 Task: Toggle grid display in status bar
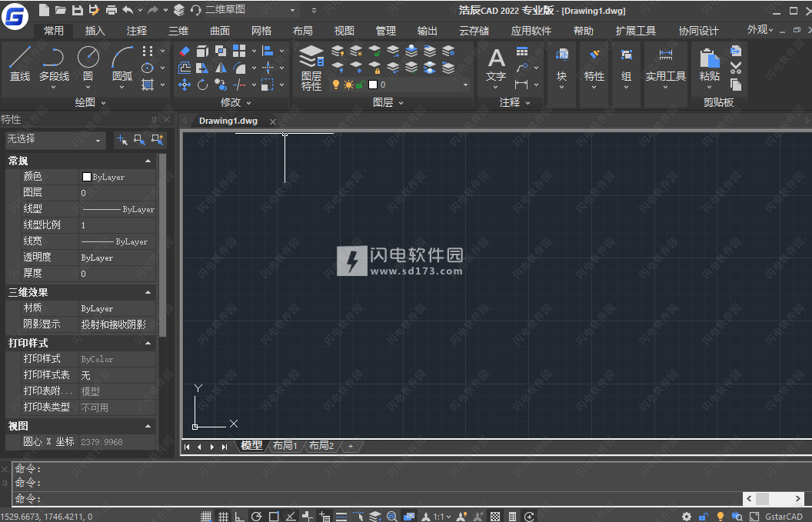pos(223,517)
